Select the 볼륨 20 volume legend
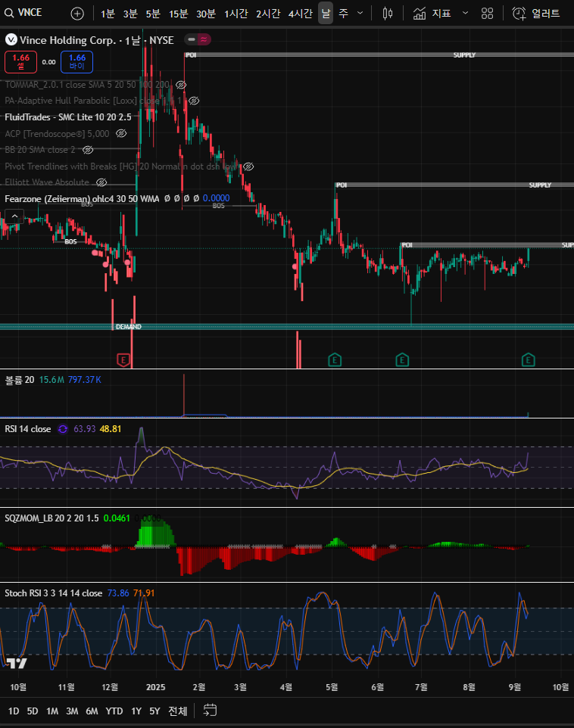 pos(19,380)
